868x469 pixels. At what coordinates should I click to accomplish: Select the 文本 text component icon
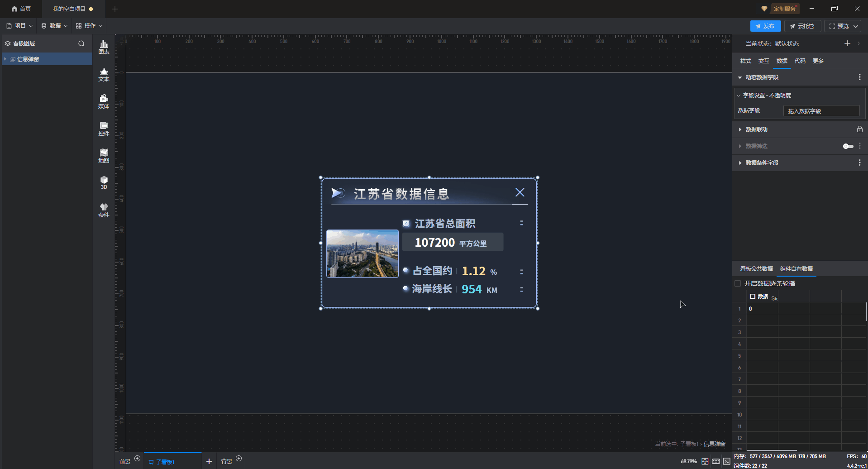(104, 74)
